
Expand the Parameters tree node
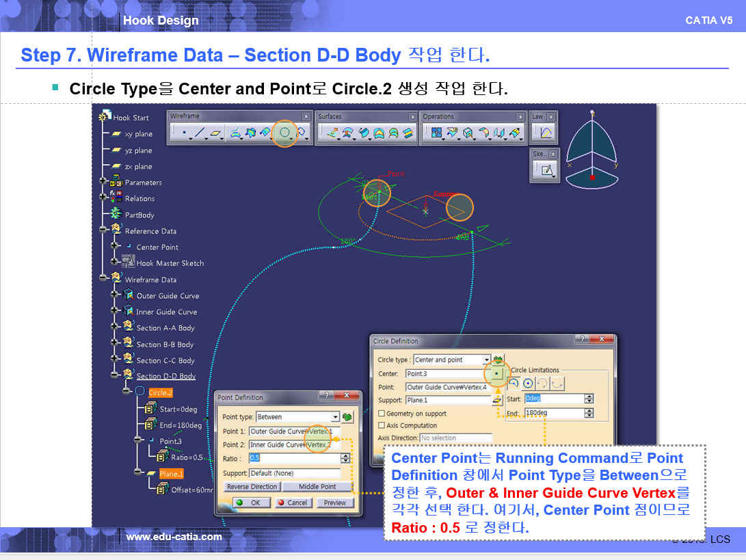pyautogui.click(x=103, y=183)
